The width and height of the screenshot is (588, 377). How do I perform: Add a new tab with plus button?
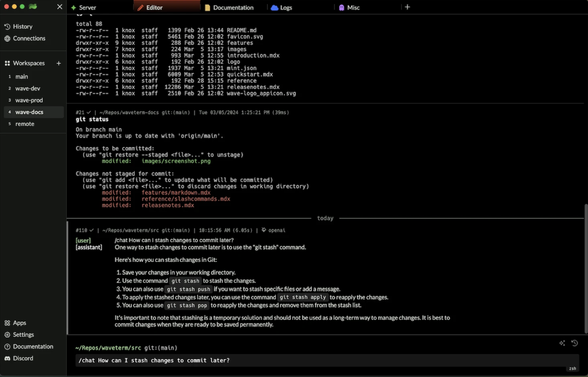tap(407, 7)
